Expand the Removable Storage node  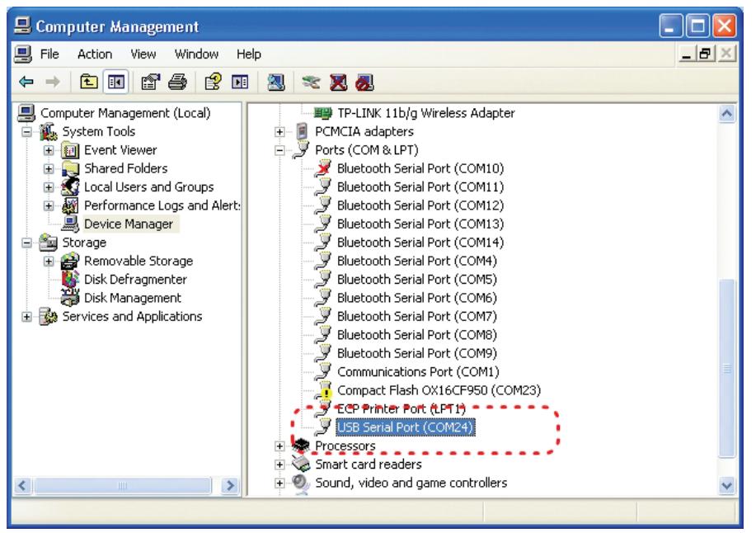pyautogui.click(x=49, y=261)
